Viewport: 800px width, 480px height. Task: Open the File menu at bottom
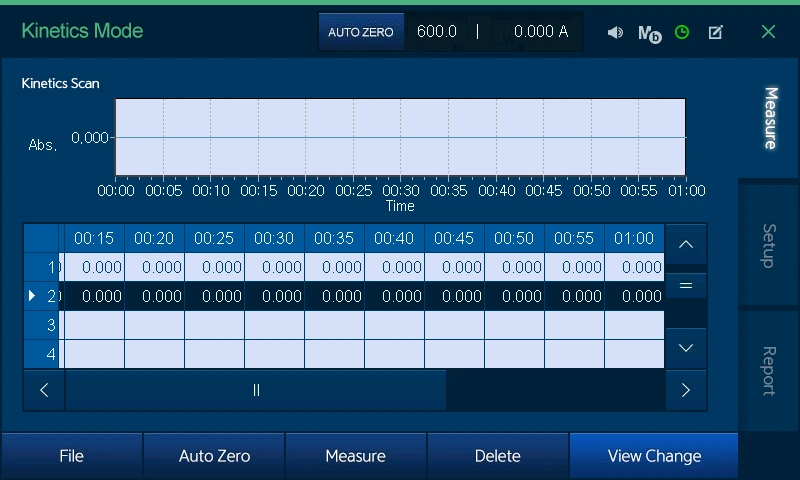[71, 456]
